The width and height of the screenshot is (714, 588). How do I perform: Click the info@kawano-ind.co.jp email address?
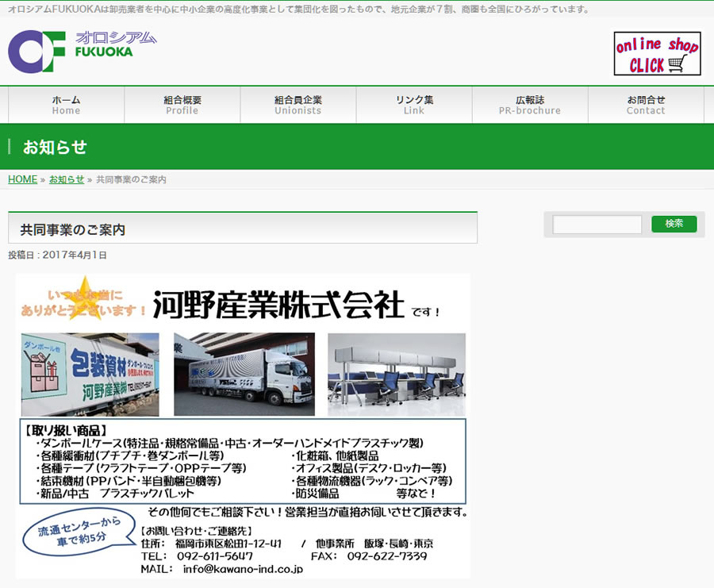tap(243, 569)
